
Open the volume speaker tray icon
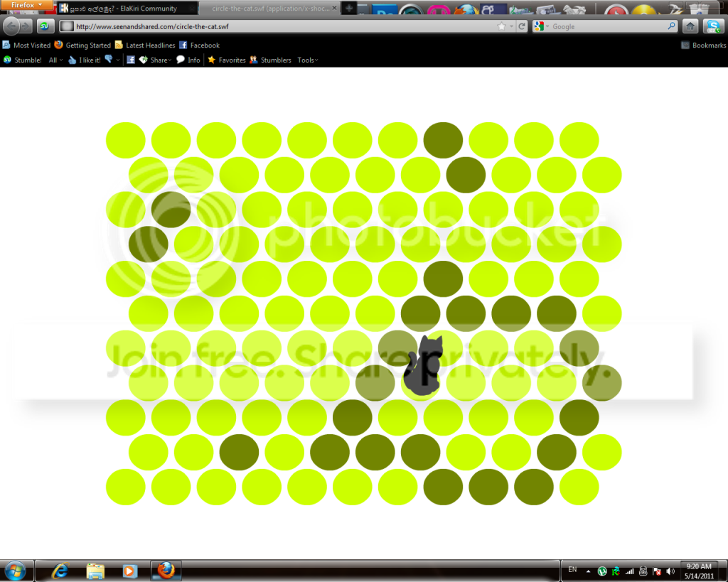pos(670,571)
